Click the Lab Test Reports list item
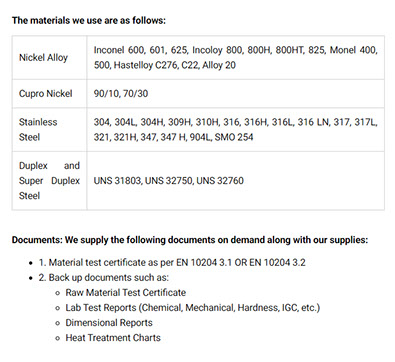This screenshot has width=395, height=362. pyautogui.click(x=193, y=308)
